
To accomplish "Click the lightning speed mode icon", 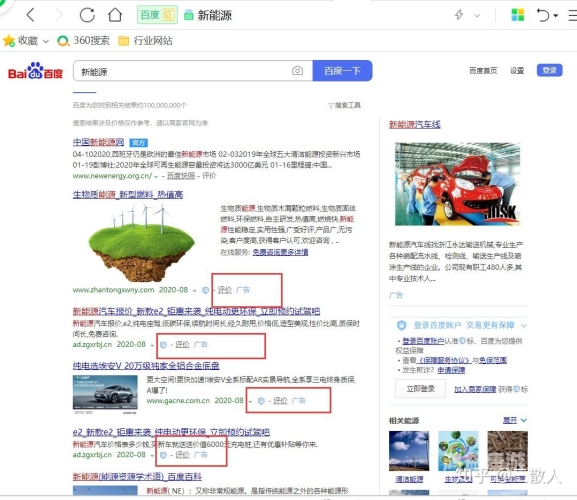I will point(459,15).
